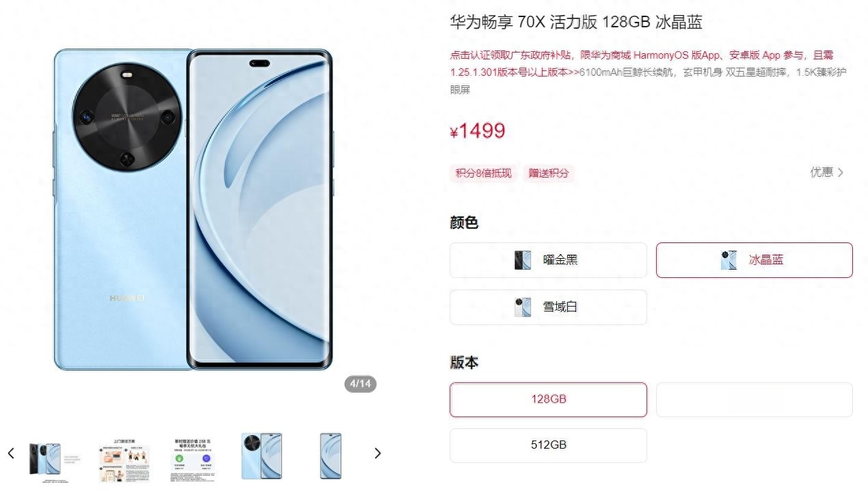868x491 pixels.
Task: Select the black phone color icon 曜金黑
Action: coord(522,260)
